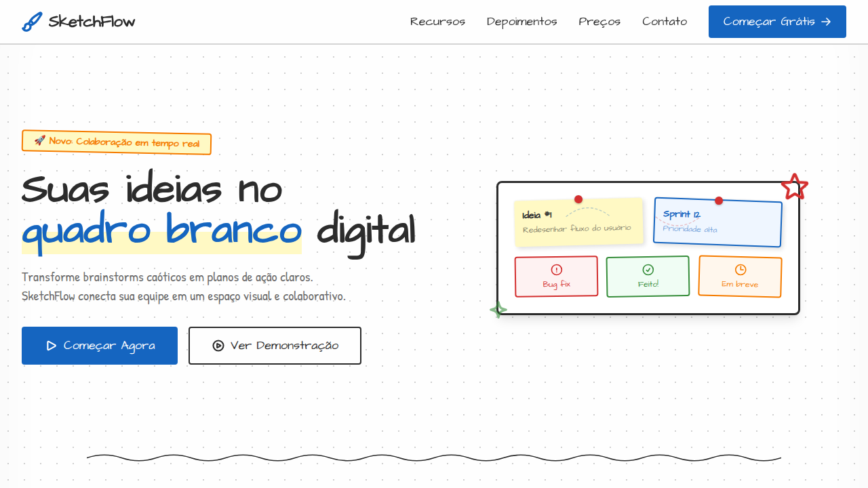Click the play icon in Ver Demonstração
The width and height of the screenshot is (868, 488).
(218, 346)
